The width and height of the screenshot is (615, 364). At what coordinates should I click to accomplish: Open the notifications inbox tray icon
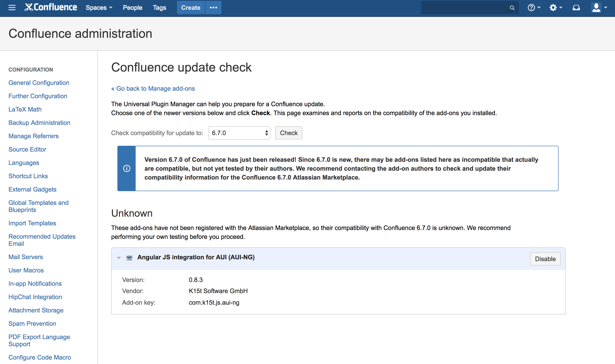tap(576, 8)
